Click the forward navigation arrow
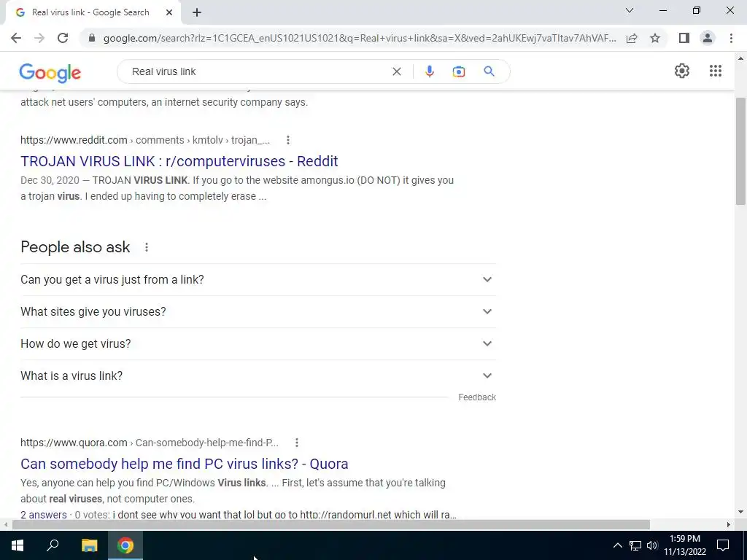The width and height of the screenshot is (747, 560). [x=39, y=38]
